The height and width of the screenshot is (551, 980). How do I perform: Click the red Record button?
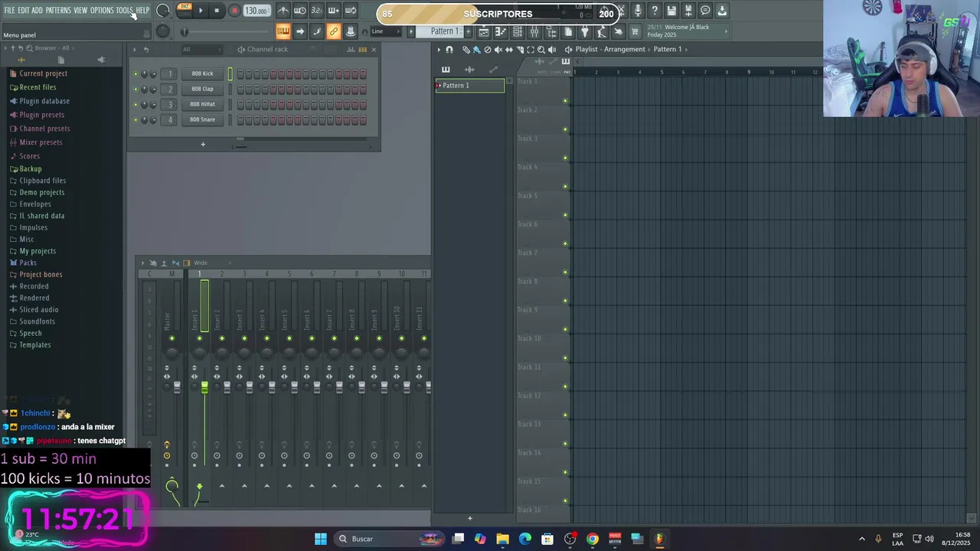click(x=234, y=11)
